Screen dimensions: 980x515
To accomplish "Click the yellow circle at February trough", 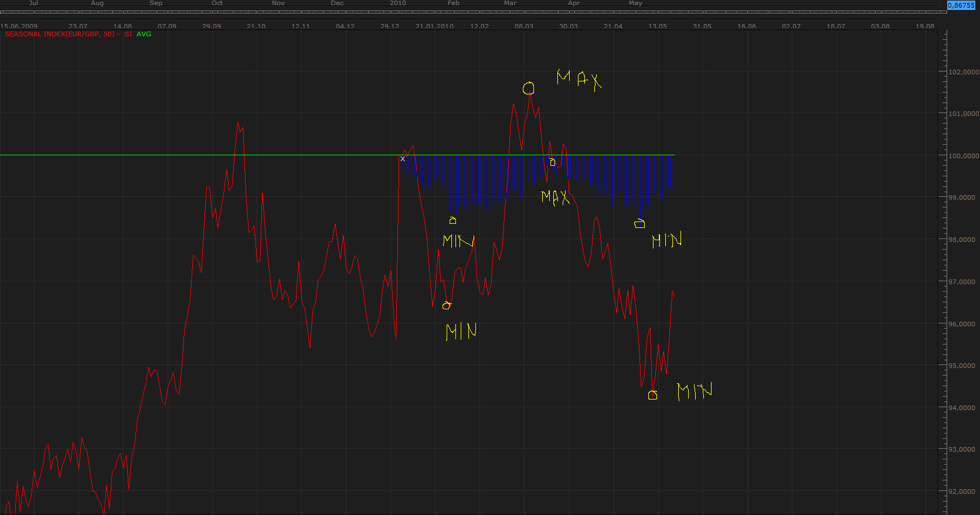I will [x=447, y=305].
